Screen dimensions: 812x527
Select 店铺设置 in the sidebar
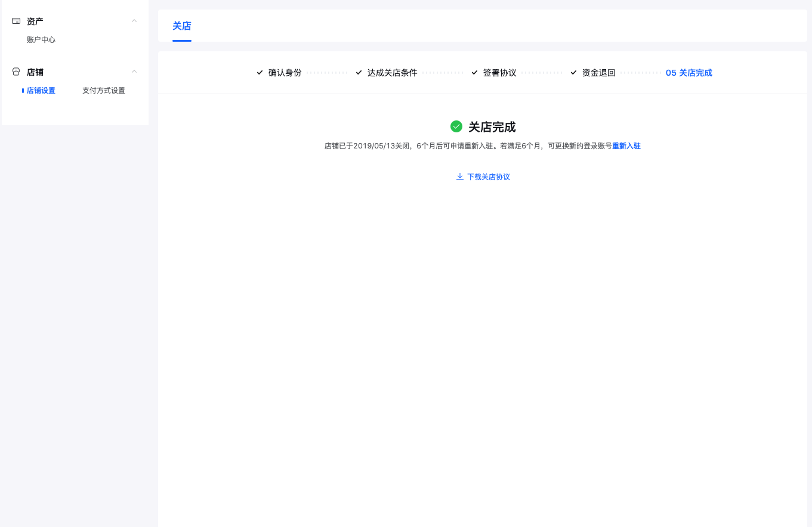coord(42,90)
